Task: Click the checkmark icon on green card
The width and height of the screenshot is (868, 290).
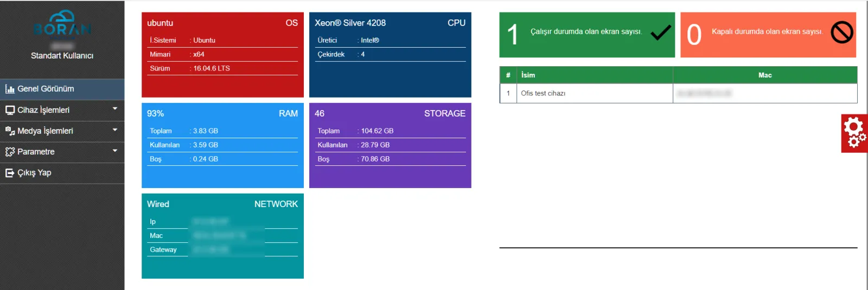Action: [x=660, y=33]
